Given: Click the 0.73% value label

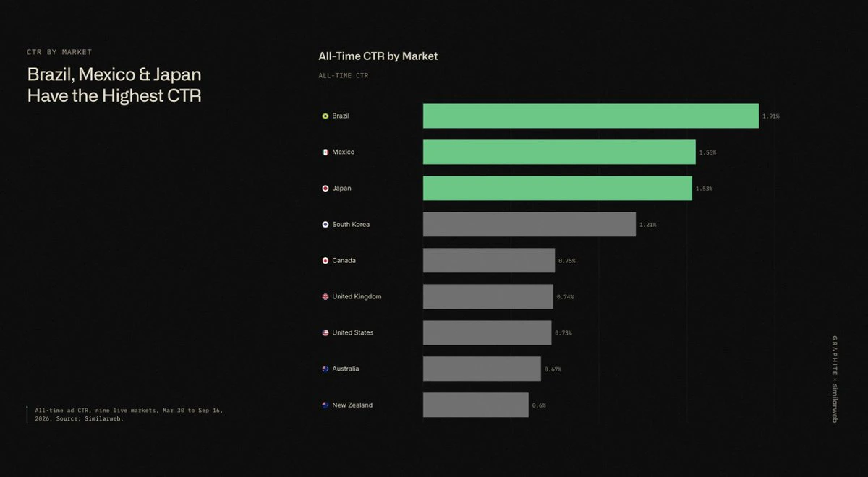Looking at the screenshot, I should (563, 333).
